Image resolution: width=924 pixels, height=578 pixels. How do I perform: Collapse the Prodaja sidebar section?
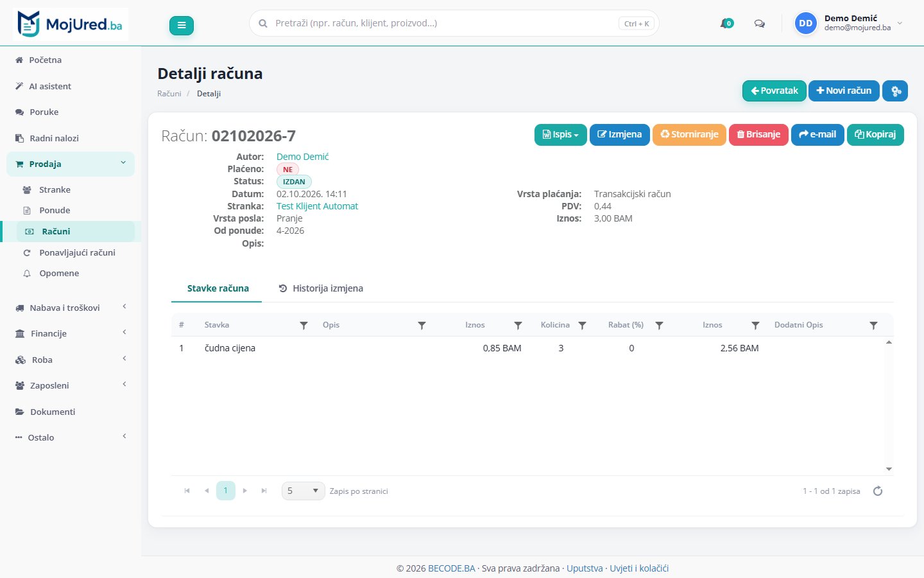71,164
